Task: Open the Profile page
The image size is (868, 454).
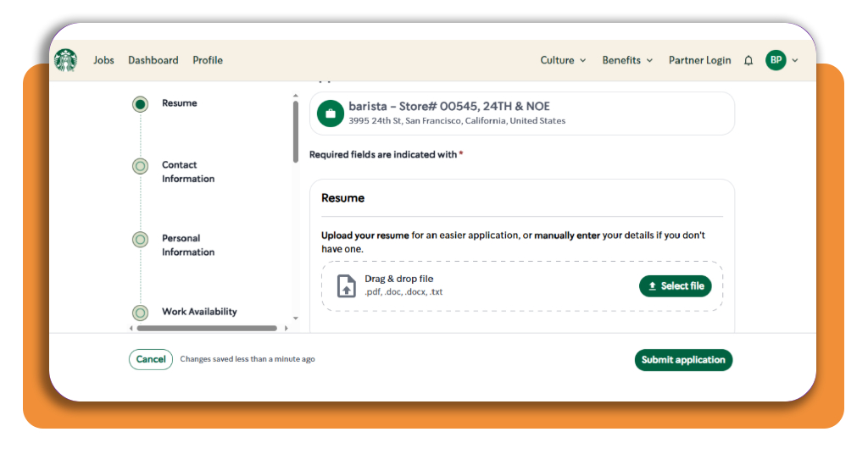Action: (208, 60)
